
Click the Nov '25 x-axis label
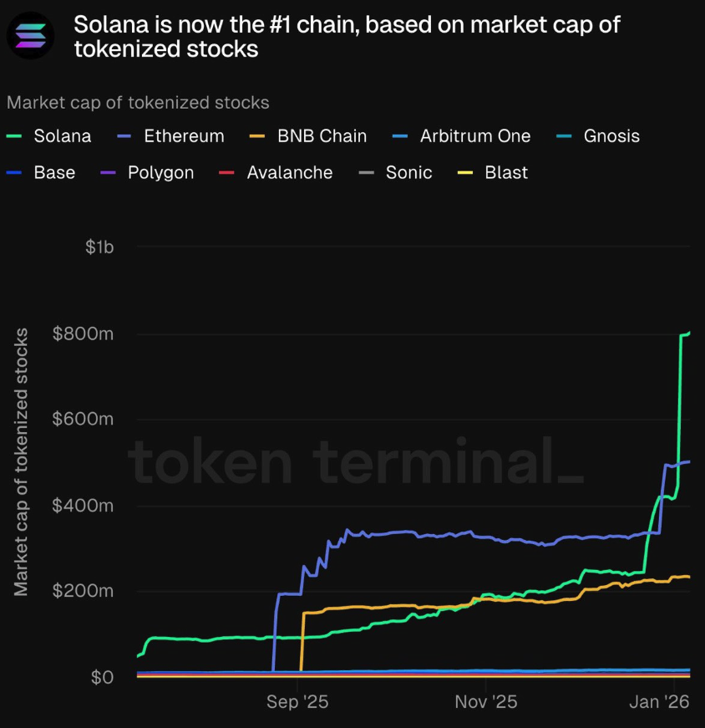488,702
